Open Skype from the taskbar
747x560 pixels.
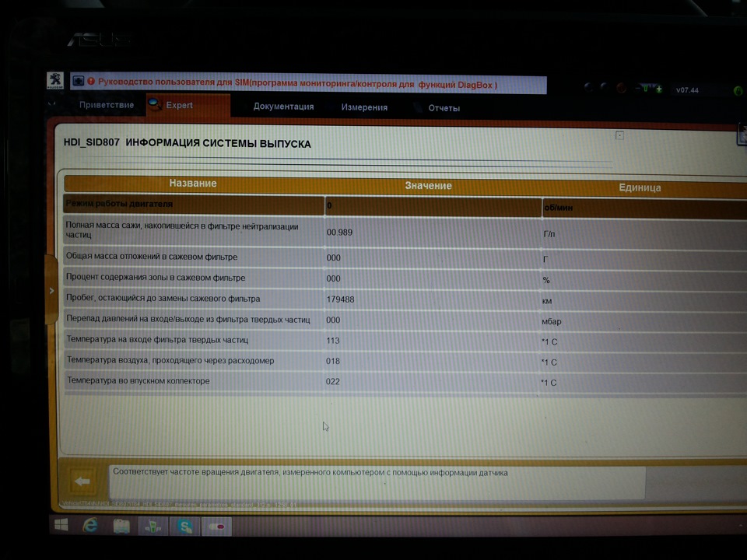pyautogui.click(x=184, y=527)
